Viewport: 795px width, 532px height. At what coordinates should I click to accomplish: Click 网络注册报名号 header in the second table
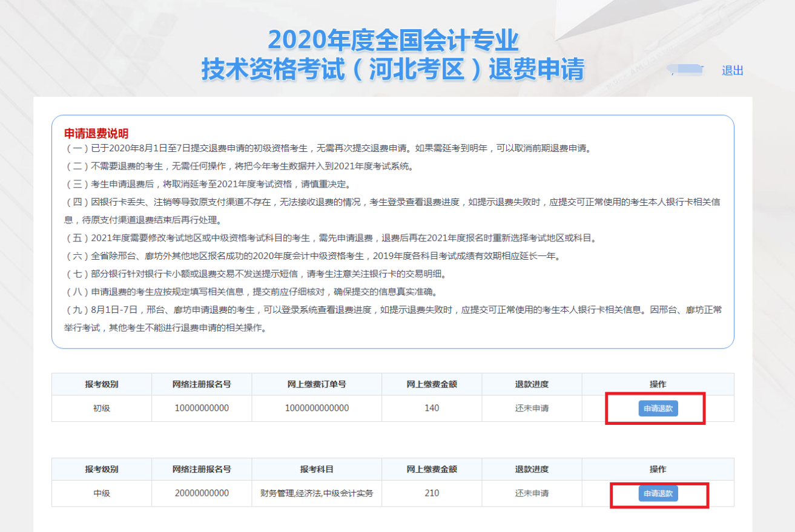(x=202, y=469)
